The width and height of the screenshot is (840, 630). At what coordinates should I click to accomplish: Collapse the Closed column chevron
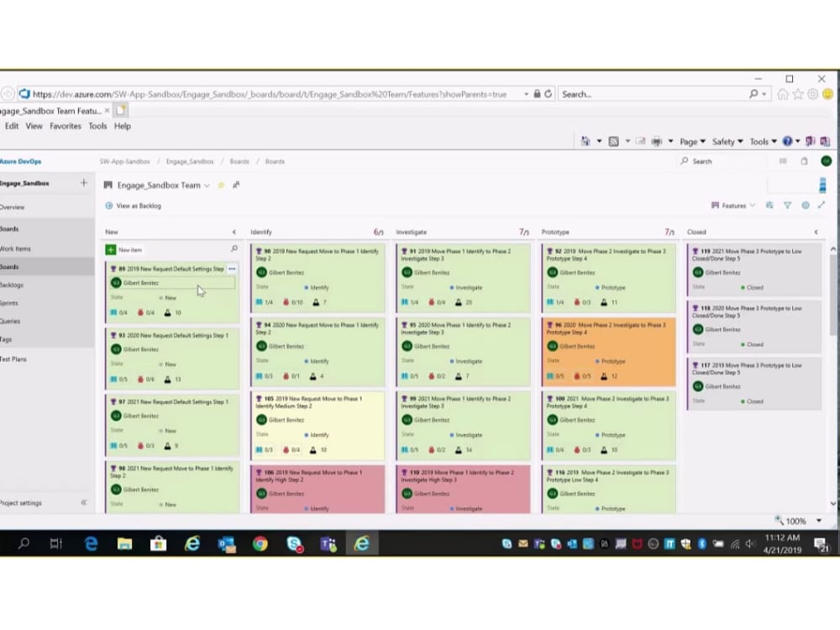click(816, 232)
